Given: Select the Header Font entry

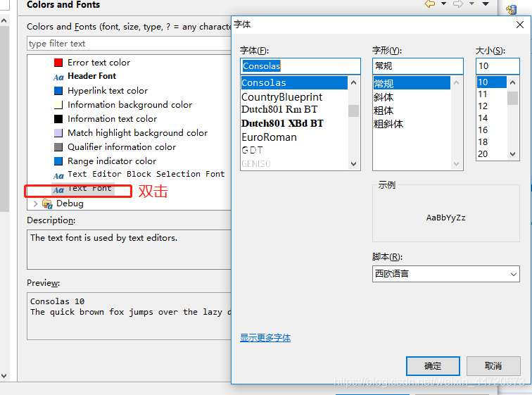Looking at the screenshot, I should 91,76.
